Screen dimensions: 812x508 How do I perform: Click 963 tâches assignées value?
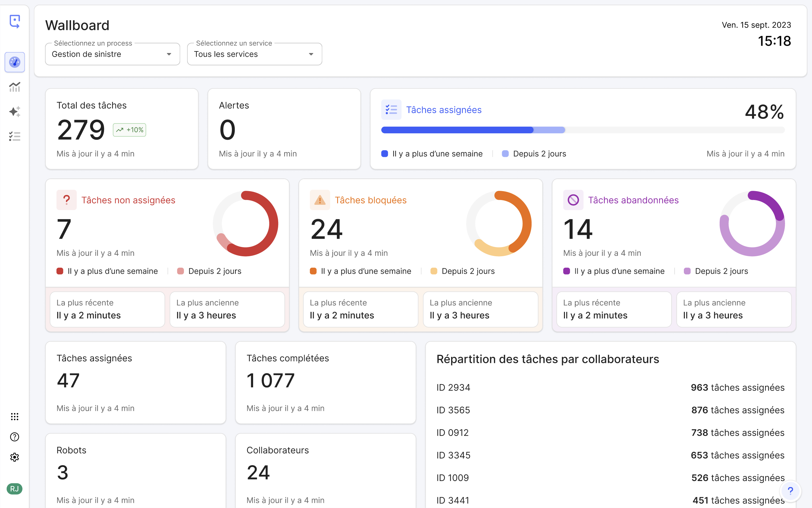(737, 388)
